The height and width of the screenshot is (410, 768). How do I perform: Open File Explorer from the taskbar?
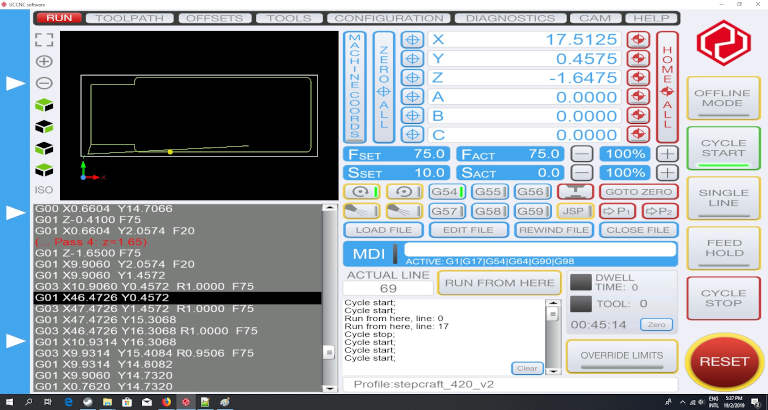(x=107, y=402)
